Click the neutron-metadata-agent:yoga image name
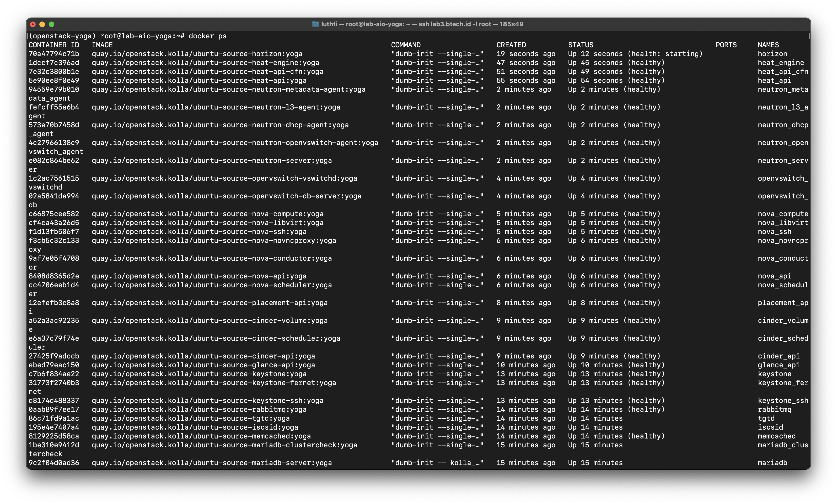Image resolution: width=837 pixels, height=504 pixels. (x=229, y=89)
